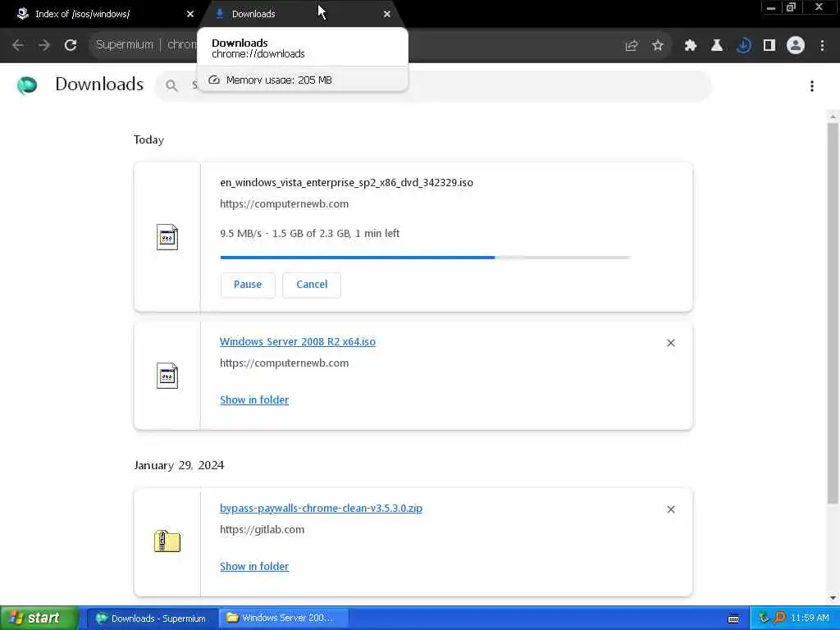Bookmark this tab with the star icon
Image resolution: width=840 pixels, height=630 pixels.
[658, 46]
